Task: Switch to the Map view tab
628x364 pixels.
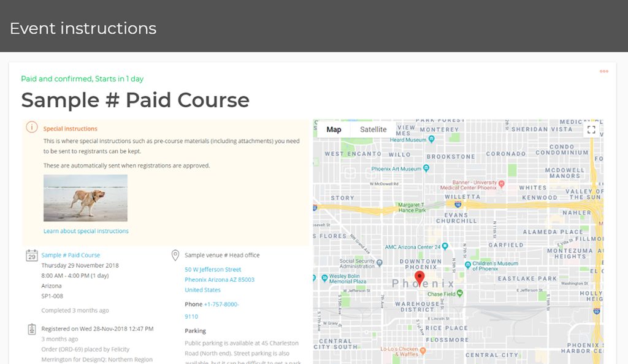Action: 334,129
